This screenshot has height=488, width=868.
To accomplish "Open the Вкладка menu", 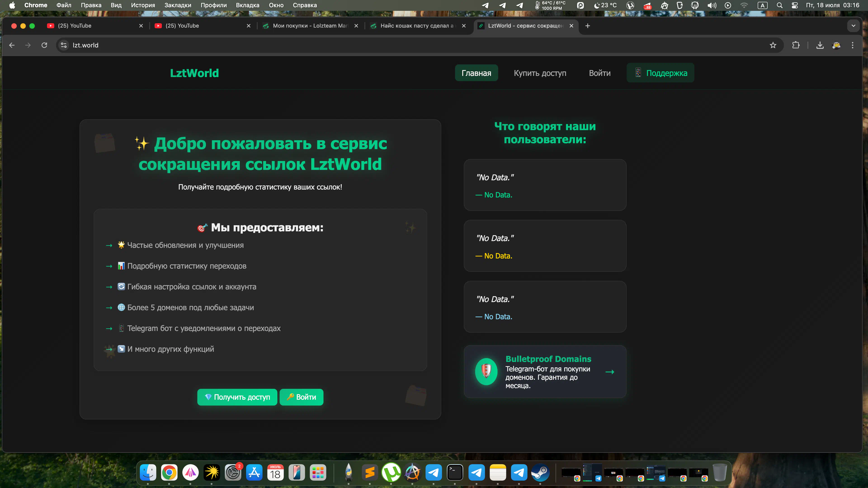I will 247,5.
